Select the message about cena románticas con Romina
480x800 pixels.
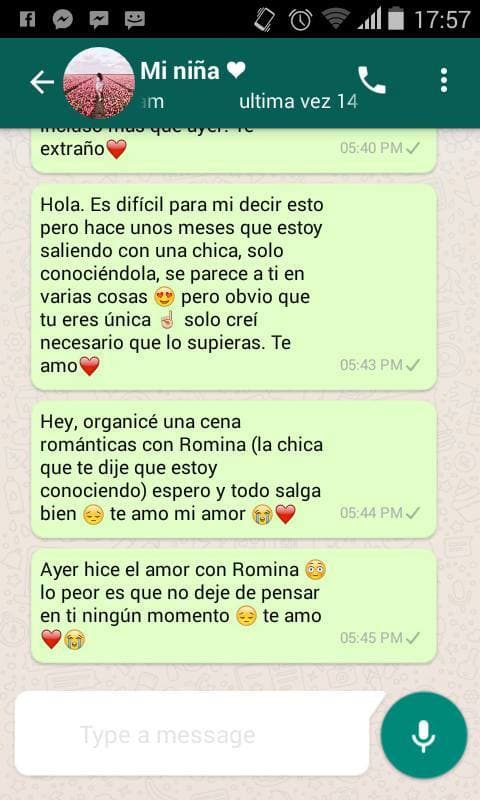pos(234,469)
